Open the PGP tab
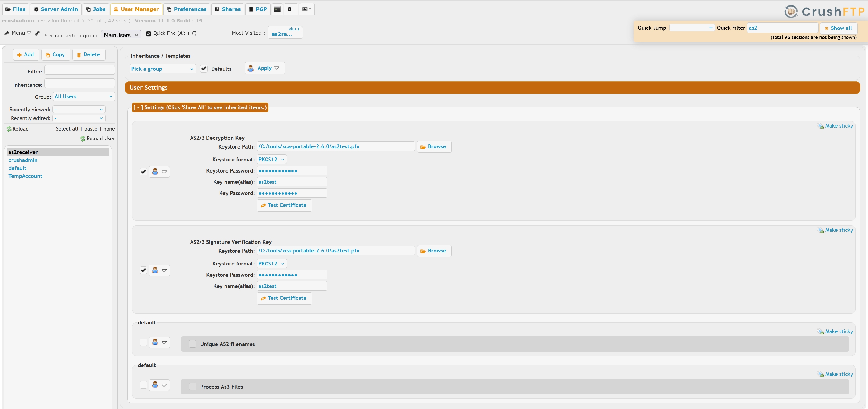This screenshot has width=868, height=409. [258, 9]
